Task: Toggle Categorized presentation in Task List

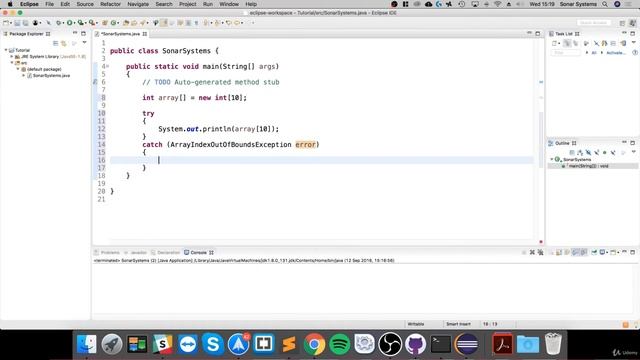Action: (x=567, y=43)
